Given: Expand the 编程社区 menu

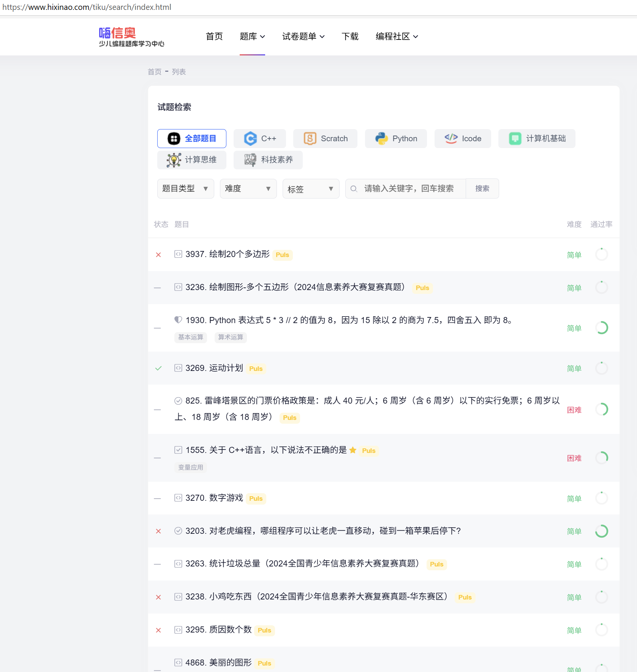Looking at the screenshot, I should pos(396,36).
